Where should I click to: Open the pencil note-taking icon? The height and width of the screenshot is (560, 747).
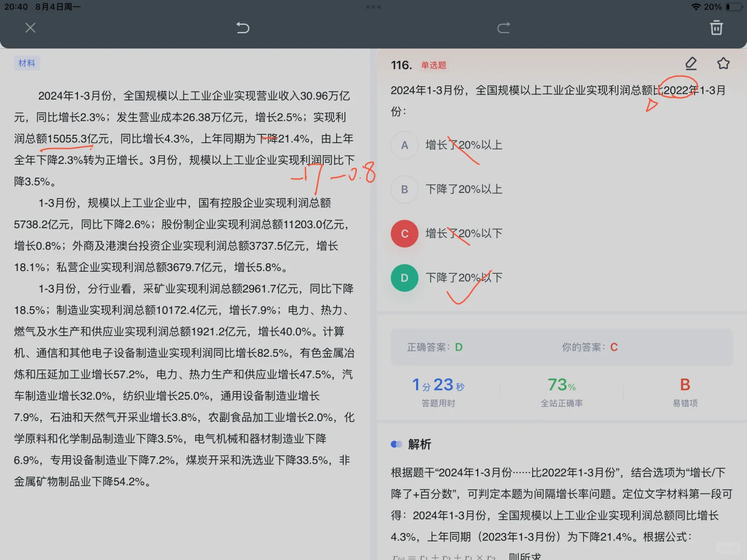[691, 64]
